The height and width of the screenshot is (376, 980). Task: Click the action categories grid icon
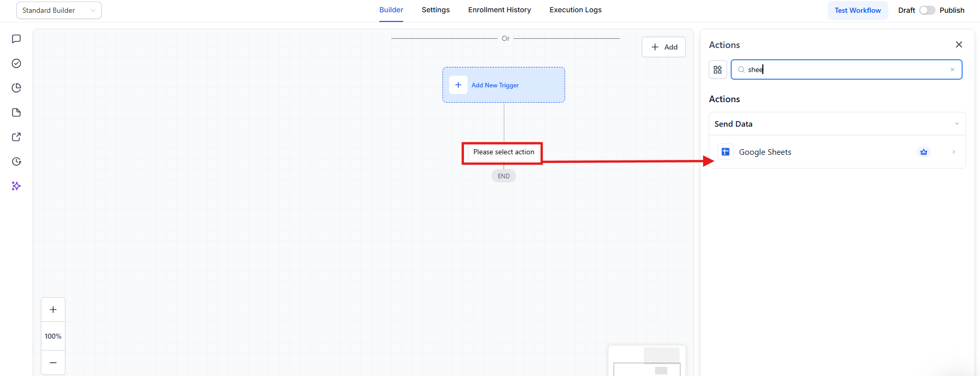coord(718,69)
